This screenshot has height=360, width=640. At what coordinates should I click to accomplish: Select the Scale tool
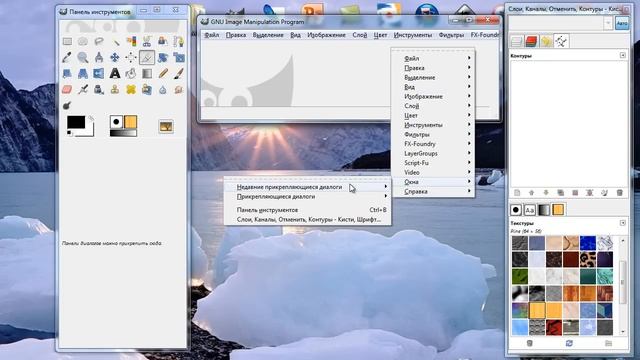[x=179, y=57]
